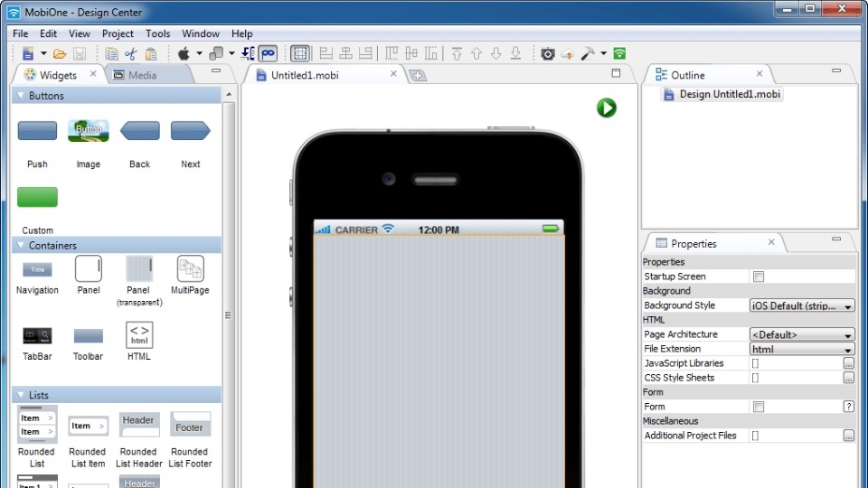Enable the Startup Screen checkbox
The width and height of the screenshot is (868, 488).
click(759, 277)
